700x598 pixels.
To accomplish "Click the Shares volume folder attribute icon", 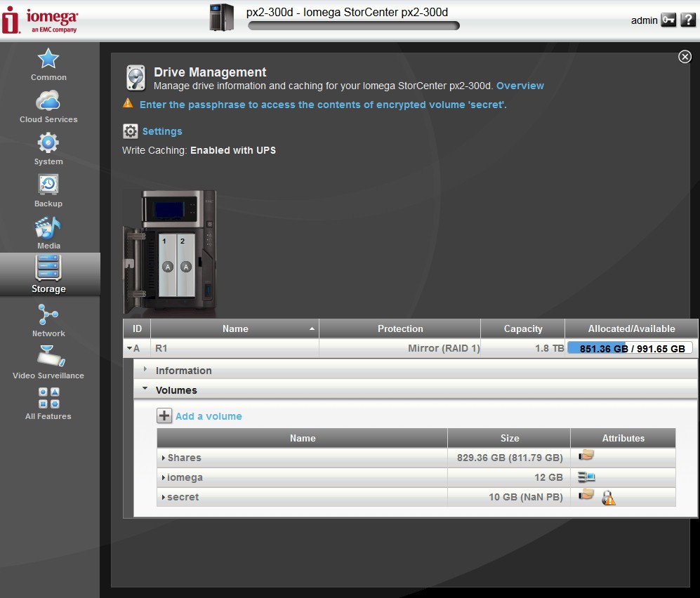I will [586, 456].
